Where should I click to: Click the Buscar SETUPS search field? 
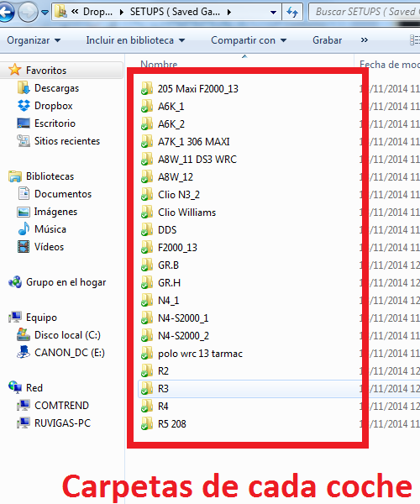365,12
